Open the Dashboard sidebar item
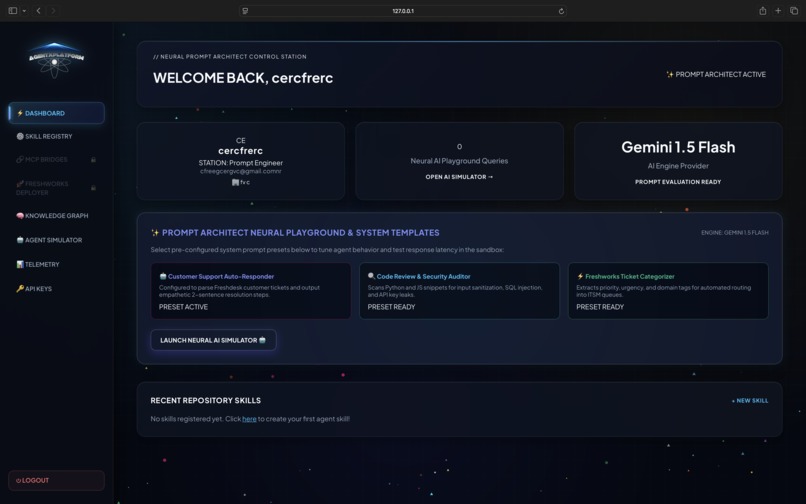The width and height of the screenshot is (806, 504). pos(57,113)
